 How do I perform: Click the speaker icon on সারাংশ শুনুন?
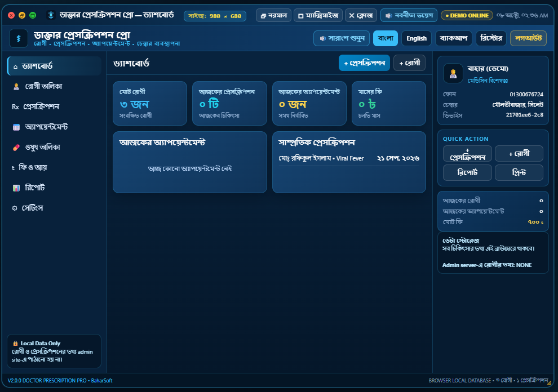322,38
